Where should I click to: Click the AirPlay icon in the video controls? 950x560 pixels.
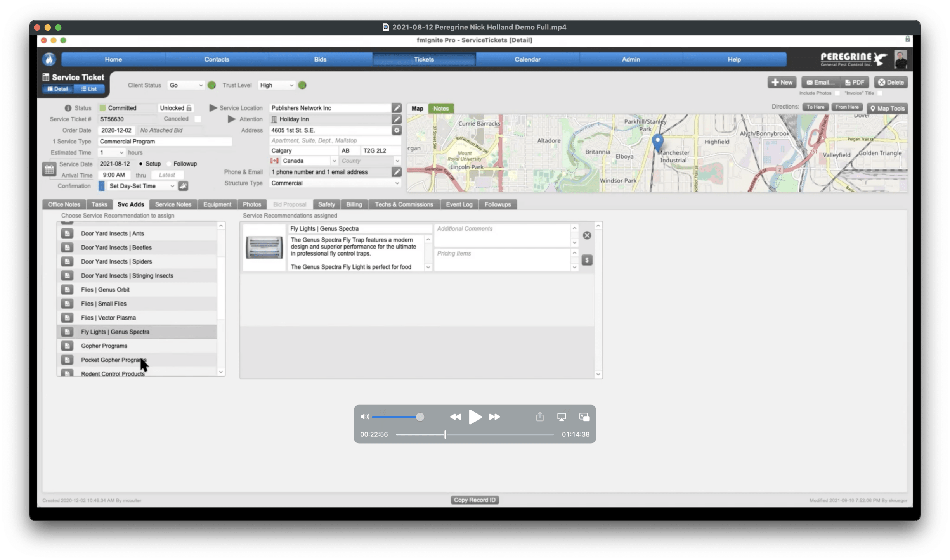561,417
